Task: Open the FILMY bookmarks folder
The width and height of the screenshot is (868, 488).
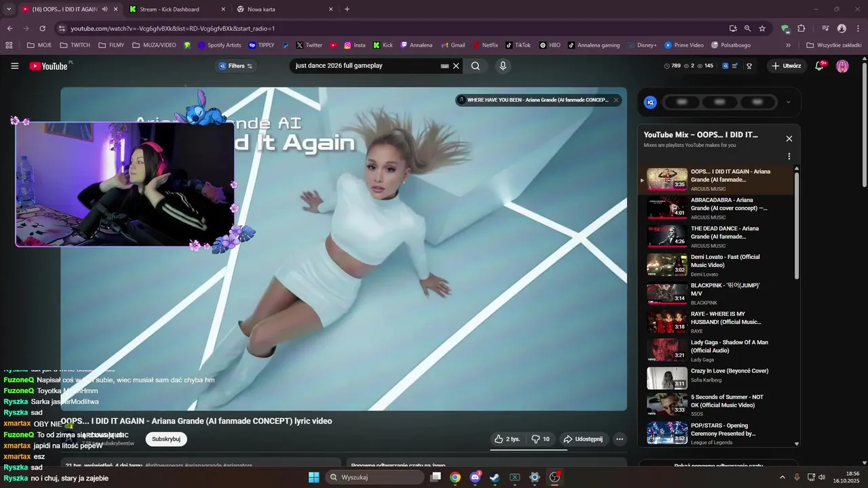Action: click(111, 45)
